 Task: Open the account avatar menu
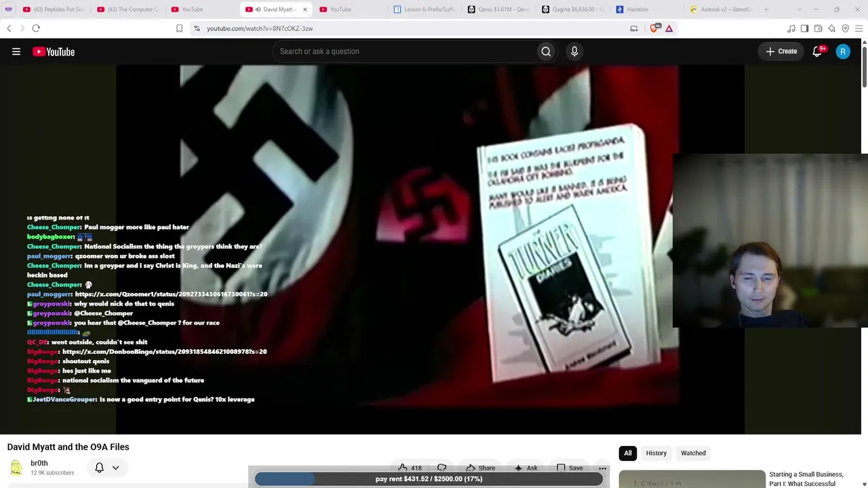tap(843, 52)
